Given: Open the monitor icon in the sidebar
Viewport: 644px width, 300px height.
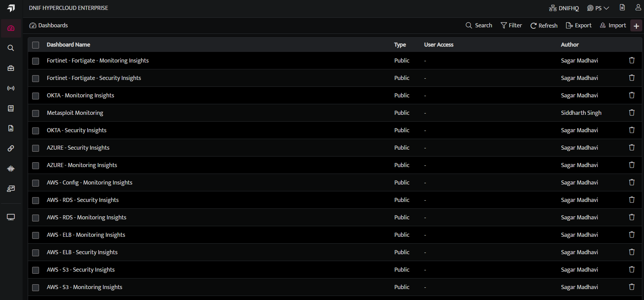Looking at the screenshot, I should (11, 217).
